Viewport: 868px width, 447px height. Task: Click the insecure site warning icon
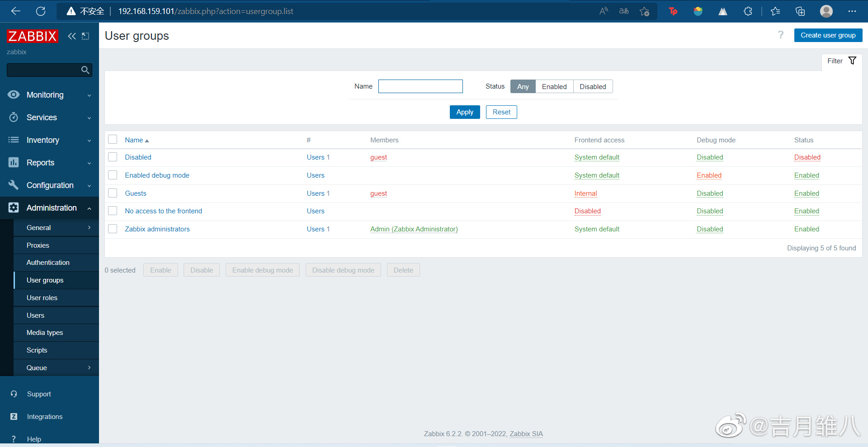[71, 11]
